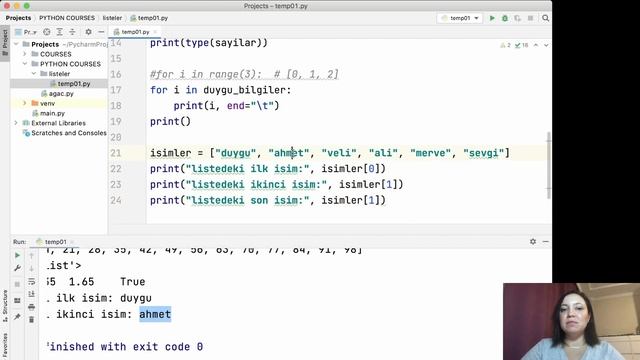Image resolution: width=640 pixels, height=360 pixels.
Task: Click the stop icon in top toolbar
Action: tap(530, 18)
